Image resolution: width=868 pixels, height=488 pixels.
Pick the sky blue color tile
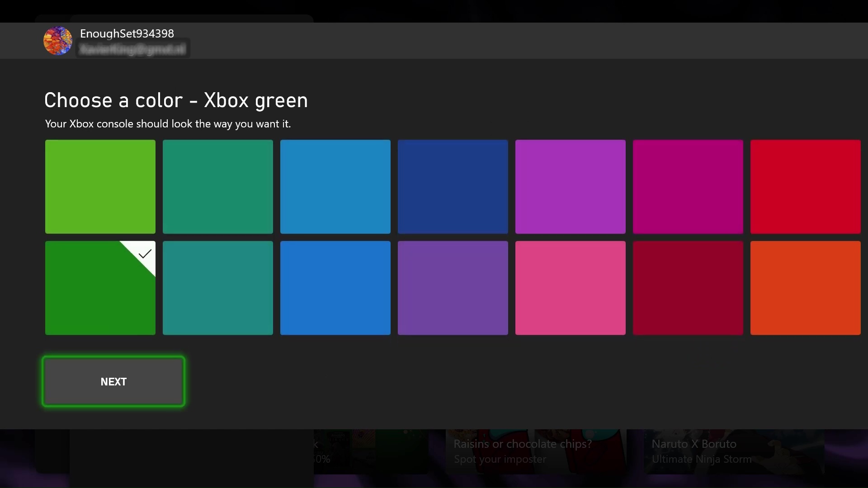335,187
